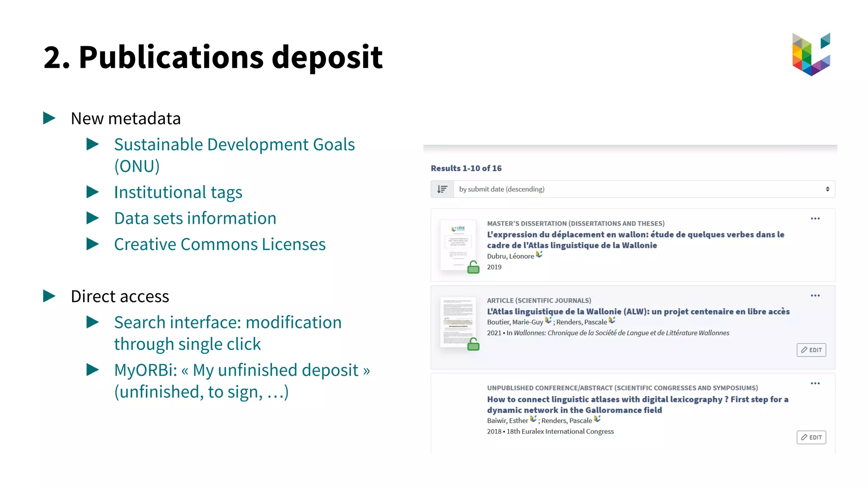Click the thumbnail of the ALW article document
The height and width of the screenshot is (488, 868).
458,322
